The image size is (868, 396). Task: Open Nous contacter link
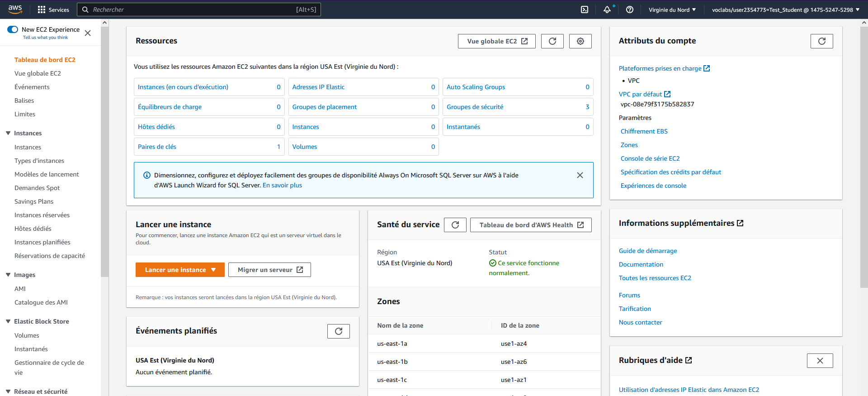(640, 322)
